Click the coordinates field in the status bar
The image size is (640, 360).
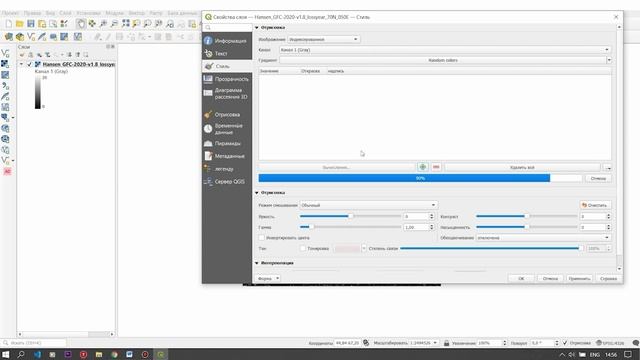click(x=347, y=343)
